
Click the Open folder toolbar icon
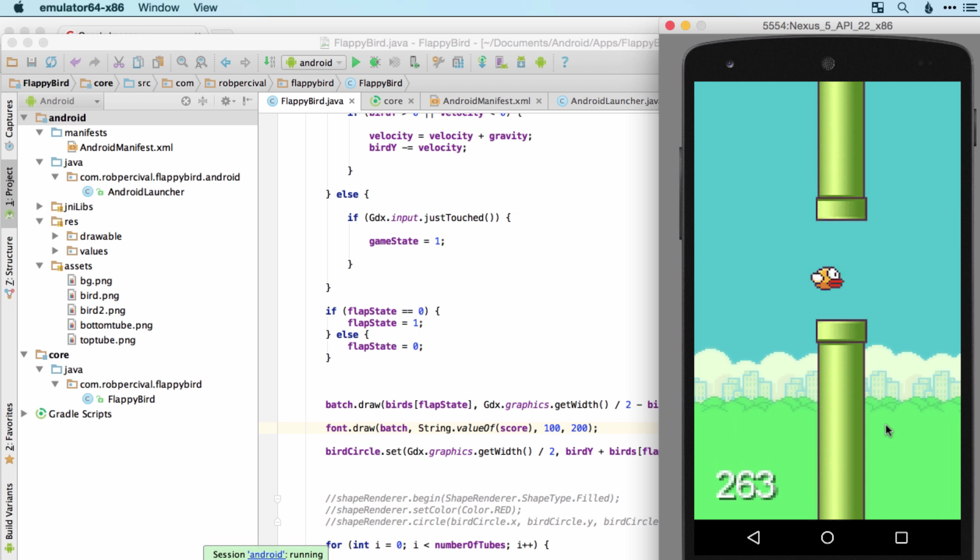click(x=12, y=62)
